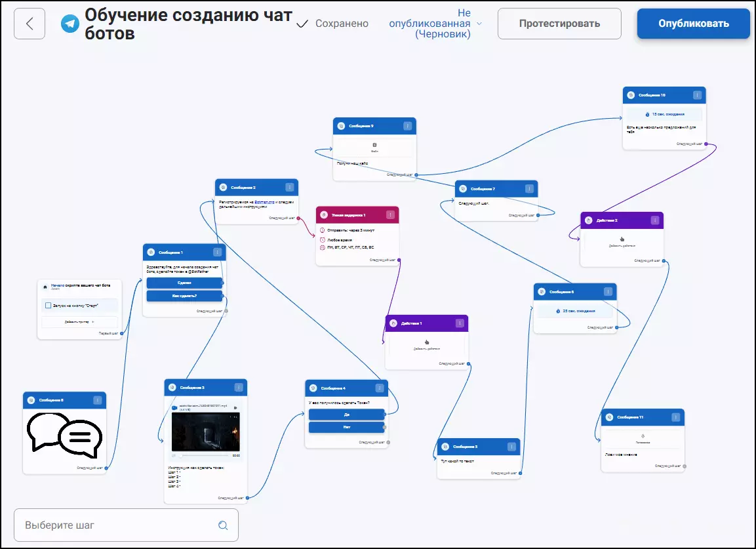This screenshot has height=549, width=756.
Task: Open the three-dot menu of Действие 1
Action: coord(460,323)
